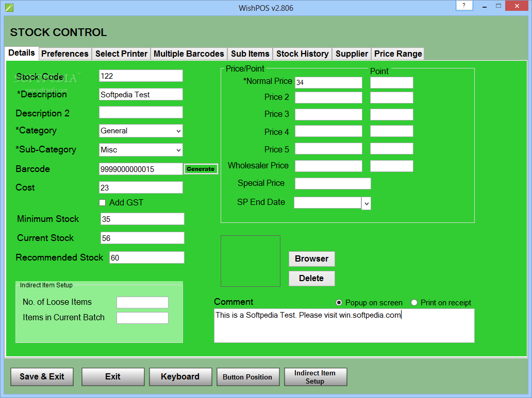Click the Minimum Stock field
Viewport: 532px width, 398px height.
(142, 219)
